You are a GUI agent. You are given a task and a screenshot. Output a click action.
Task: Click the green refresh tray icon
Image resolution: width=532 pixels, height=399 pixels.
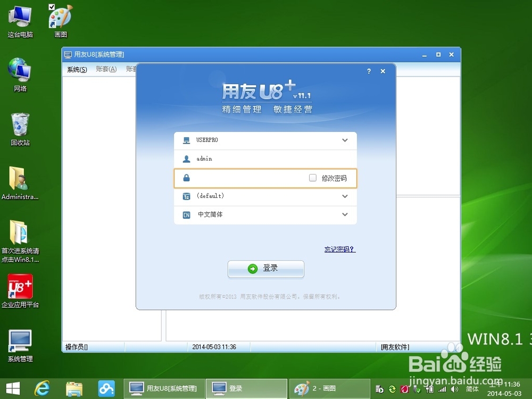point(392,389)
